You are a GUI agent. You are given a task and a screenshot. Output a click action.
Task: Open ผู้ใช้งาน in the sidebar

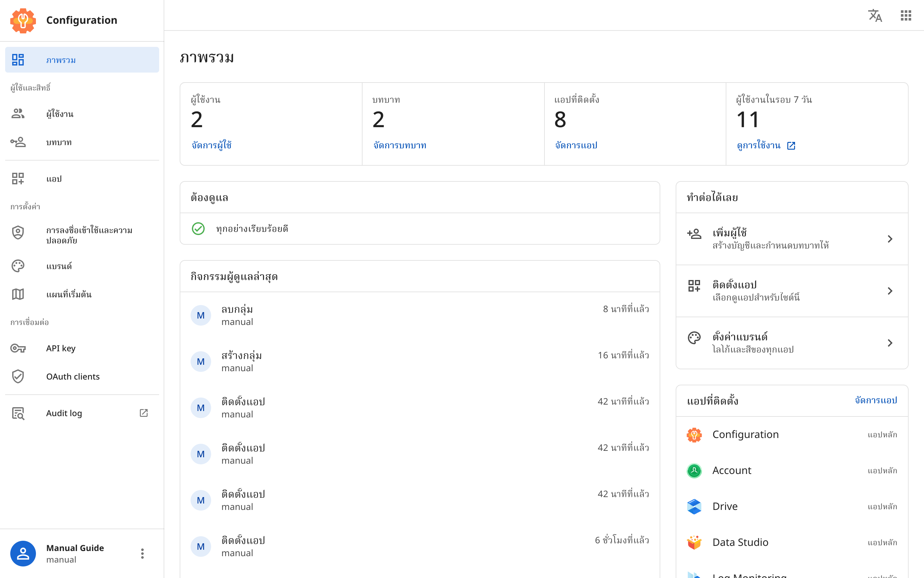click(82, 114)
